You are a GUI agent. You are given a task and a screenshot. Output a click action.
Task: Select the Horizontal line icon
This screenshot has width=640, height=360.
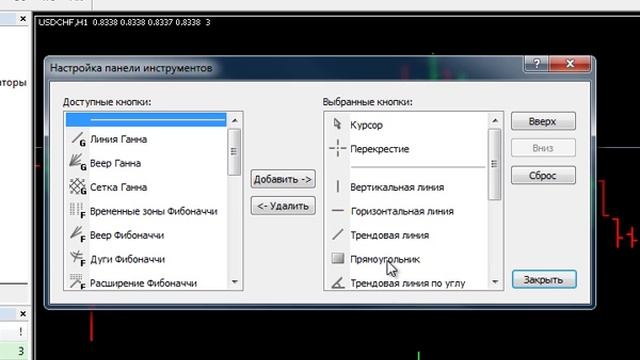coord(338,211)
